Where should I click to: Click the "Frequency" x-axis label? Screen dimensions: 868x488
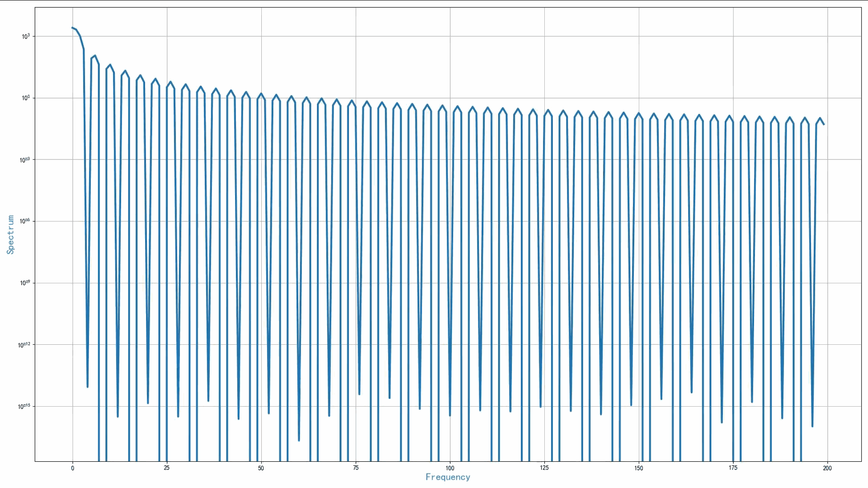tap(448, 477)
